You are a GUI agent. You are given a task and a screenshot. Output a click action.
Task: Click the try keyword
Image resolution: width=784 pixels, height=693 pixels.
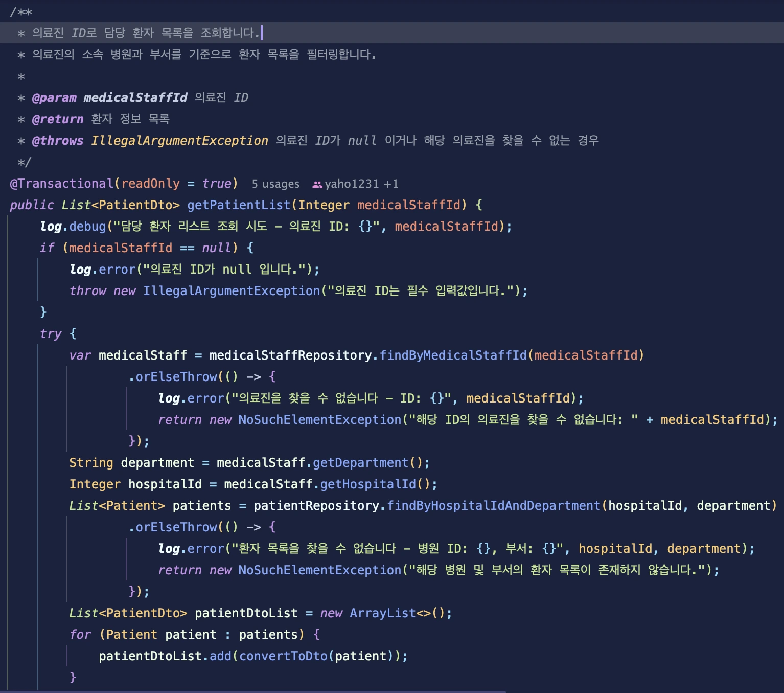click(x=51, y=334)
